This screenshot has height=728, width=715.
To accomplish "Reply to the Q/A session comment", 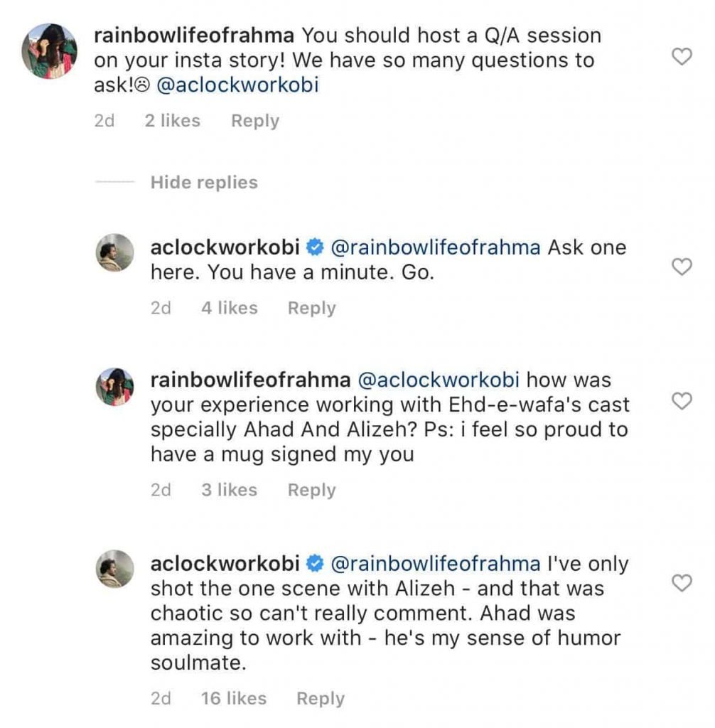I will click(x=255, y=121).
